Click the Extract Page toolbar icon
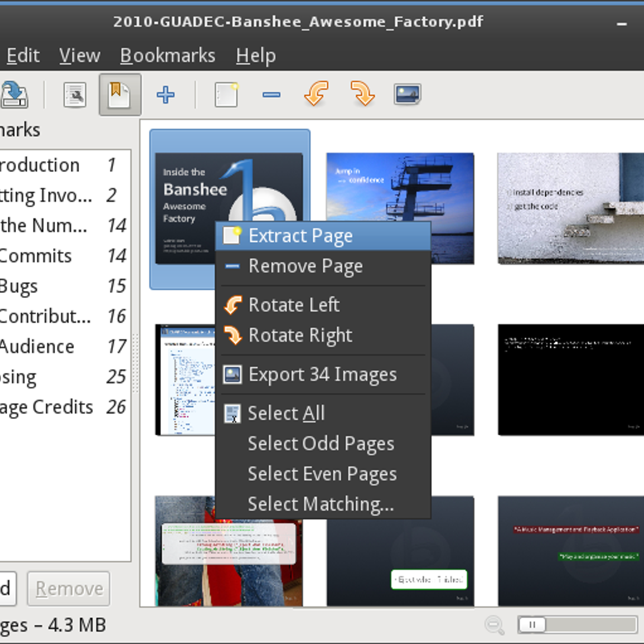This screenshot has width=644, height=644. pos(226,95)
